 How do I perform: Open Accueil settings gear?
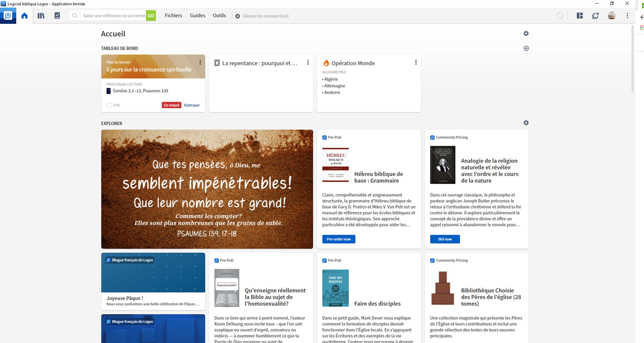[x=526, y=34]
